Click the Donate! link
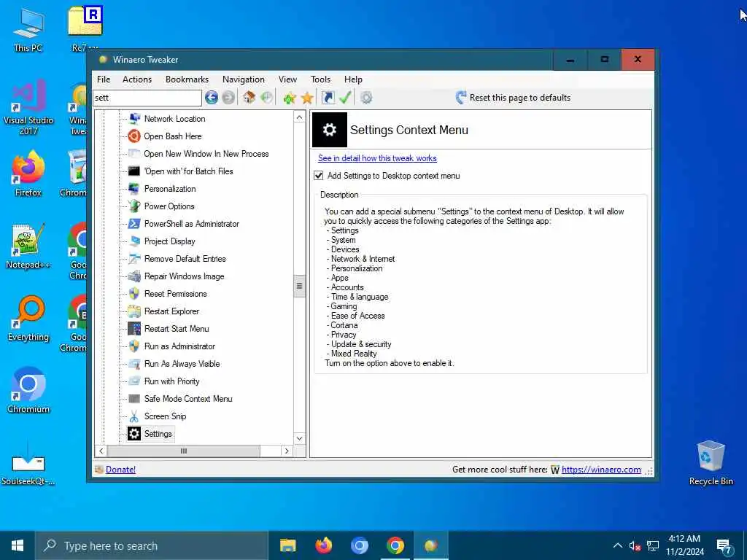Viewport: 747px width, 560px height. tap(120, 470)
